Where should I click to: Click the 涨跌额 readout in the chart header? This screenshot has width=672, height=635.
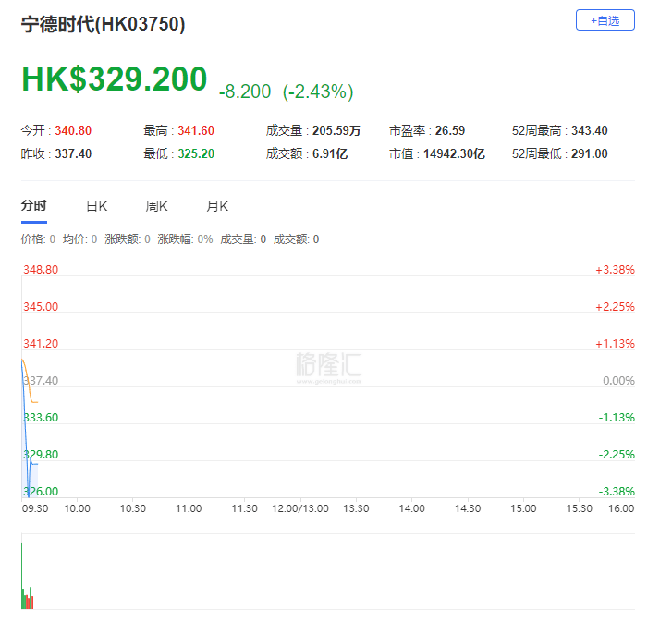[128, 239]
